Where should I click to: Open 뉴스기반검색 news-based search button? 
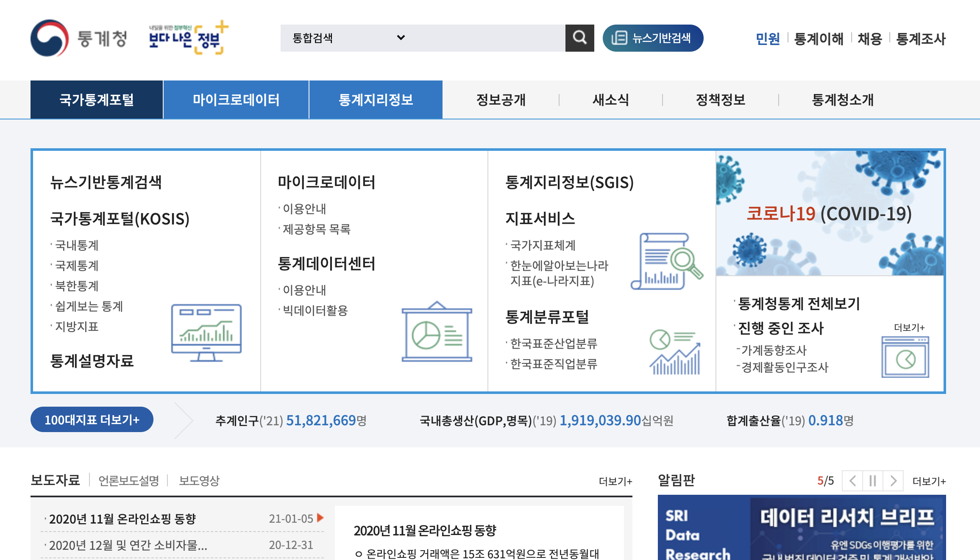[653, 38]
